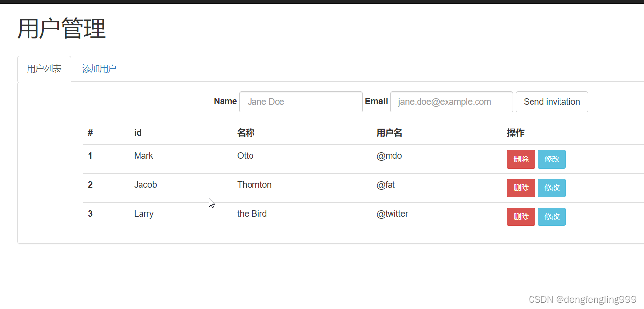Click into the Email input field
The image size is (644, 309).
tap(451, 102)
